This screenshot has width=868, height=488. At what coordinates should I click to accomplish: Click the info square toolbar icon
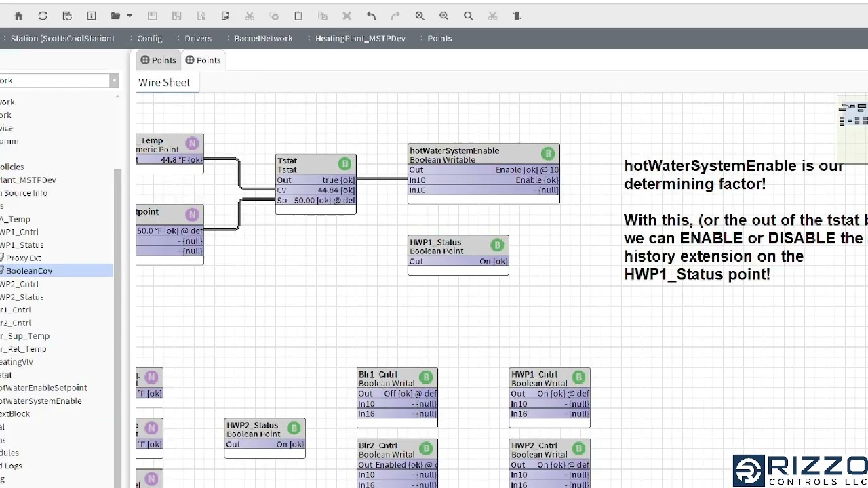coord(91,16)
